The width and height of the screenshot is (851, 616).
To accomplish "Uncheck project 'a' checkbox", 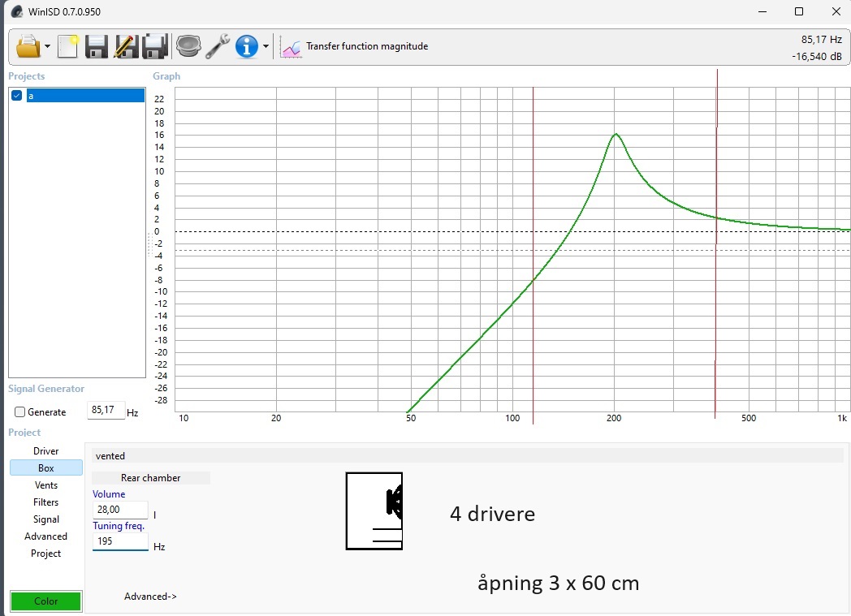I will click(x=17, y=96).
